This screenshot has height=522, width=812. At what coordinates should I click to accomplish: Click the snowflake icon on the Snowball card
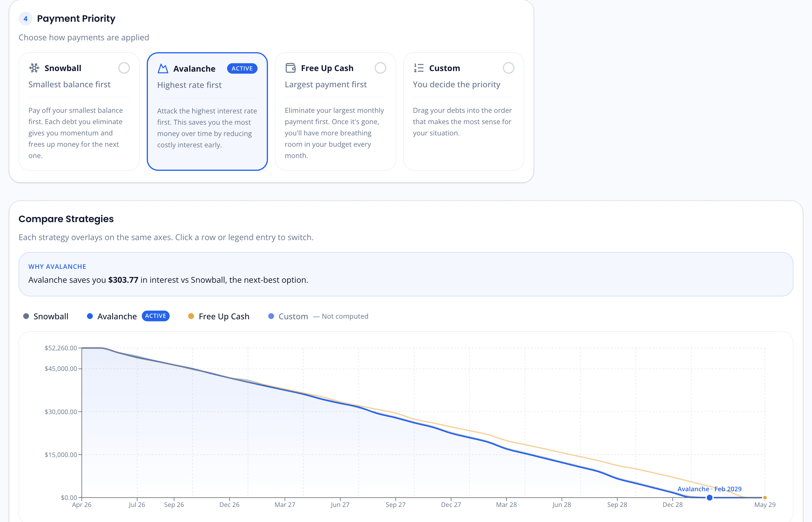[x=34, y=68]
